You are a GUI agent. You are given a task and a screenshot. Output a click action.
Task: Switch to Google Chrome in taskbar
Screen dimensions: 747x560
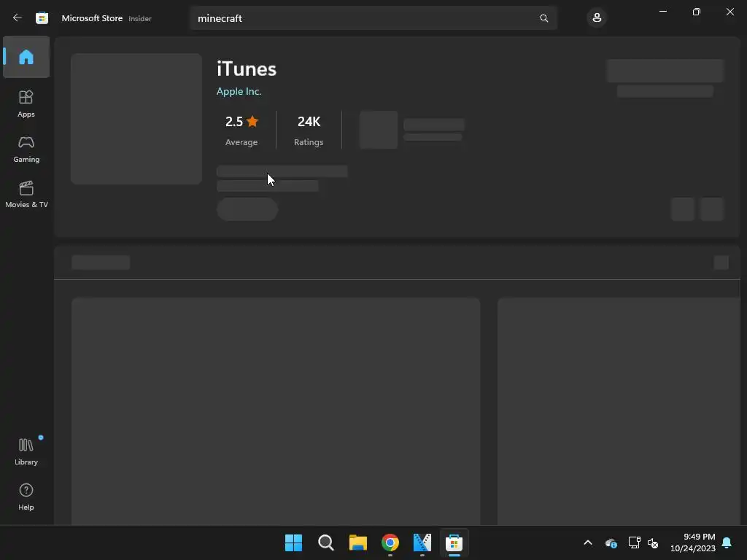(390, 542)
